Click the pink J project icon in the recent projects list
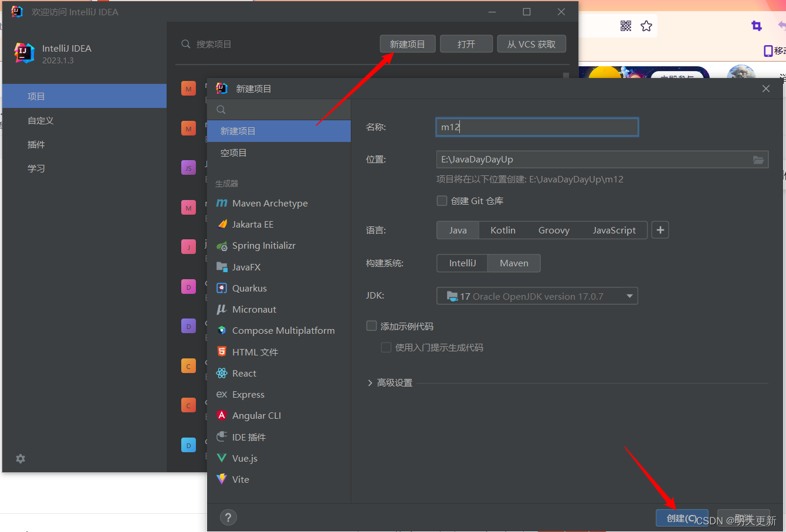The height and width of the screenshot is (532, 786). pos(188,247)
